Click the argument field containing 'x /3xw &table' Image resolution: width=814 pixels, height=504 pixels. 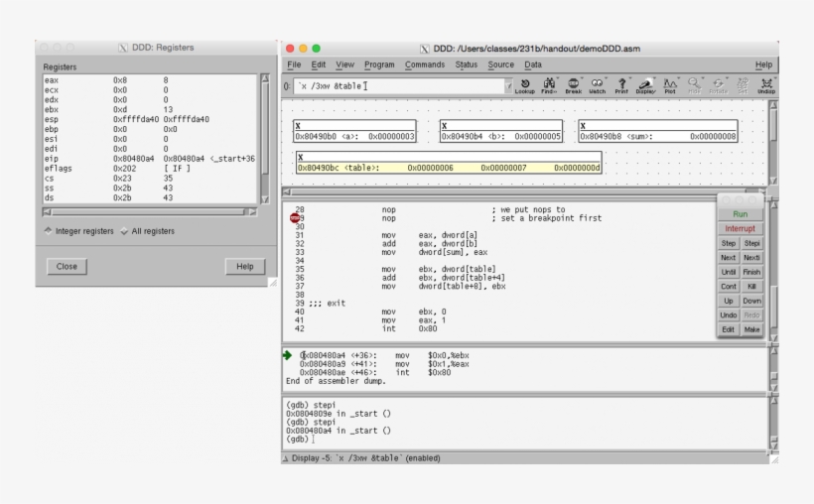397,86
